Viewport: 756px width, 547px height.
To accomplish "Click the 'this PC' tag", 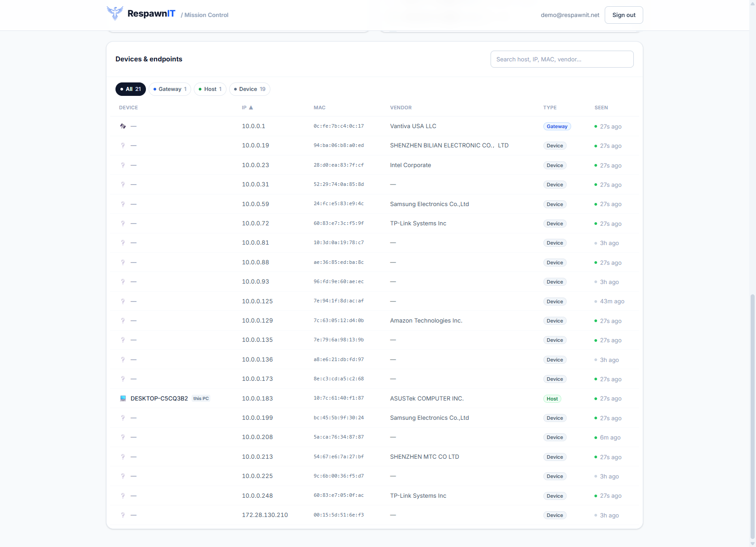I will click(x=201, y=399).
